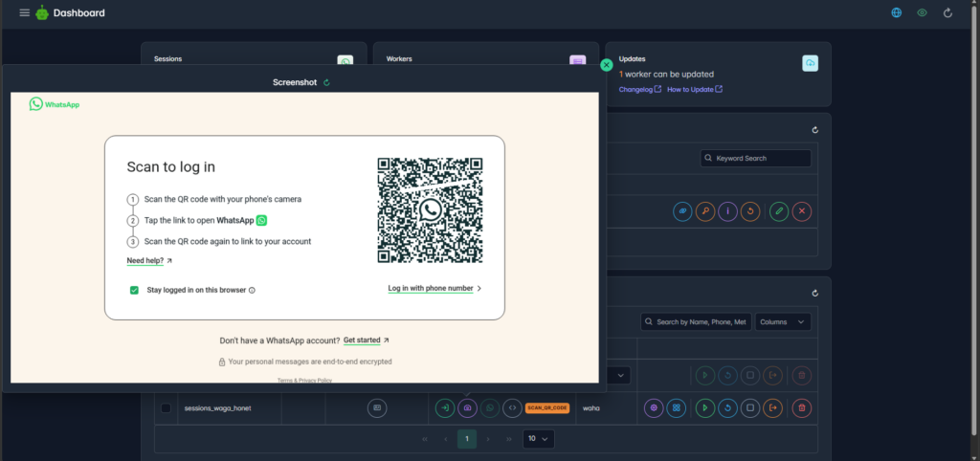Start the sessions_waga_honet session with play icon
Image resolution: width=980 pixels, height=461 pixels.
(705, 407)
